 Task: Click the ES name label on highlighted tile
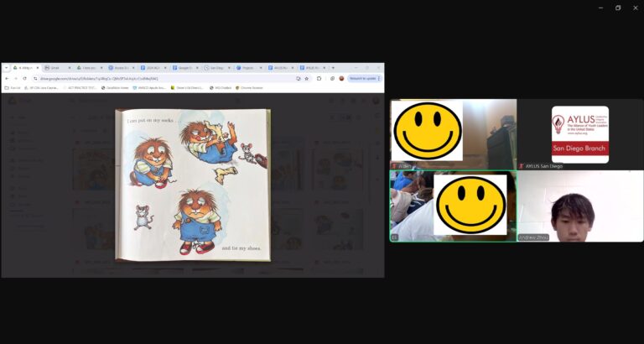(x=395, y=237)
